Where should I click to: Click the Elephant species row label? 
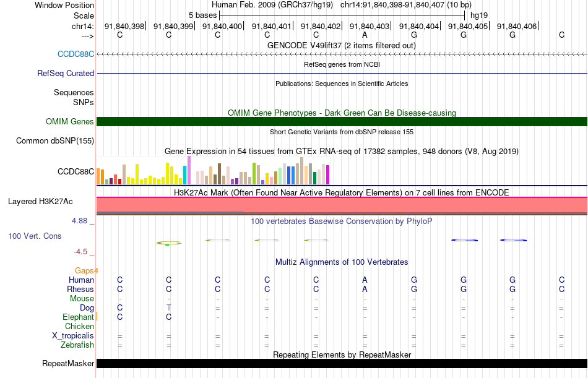tap(78, 317)
